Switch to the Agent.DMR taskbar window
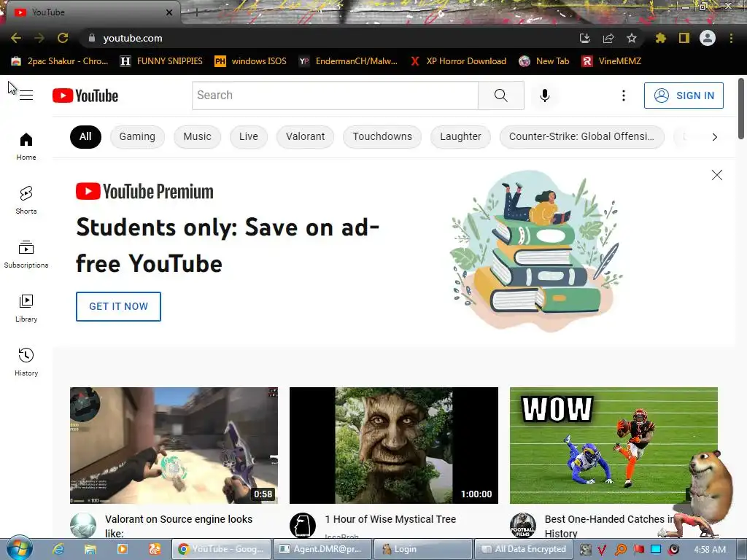This screenshot has width=747, height=560. 323,549
